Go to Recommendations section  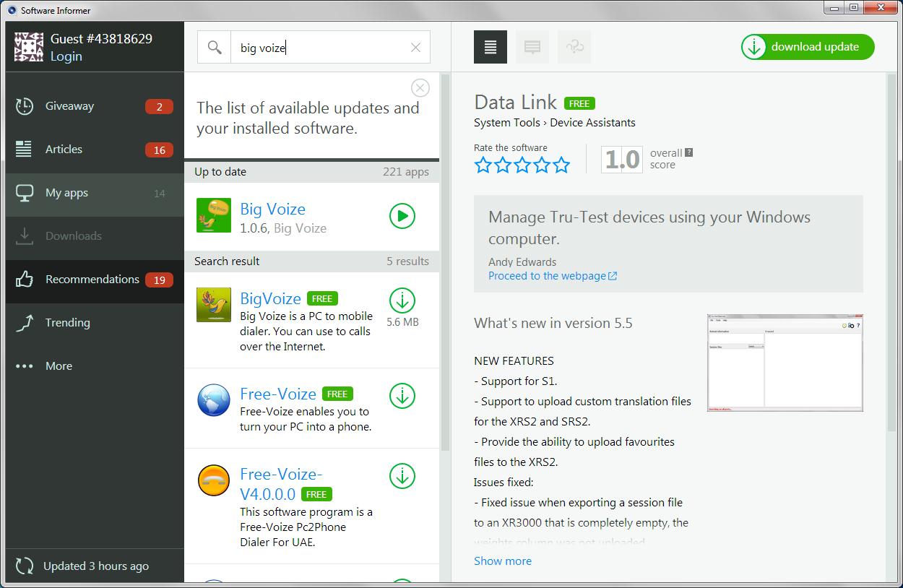(92, 280)
